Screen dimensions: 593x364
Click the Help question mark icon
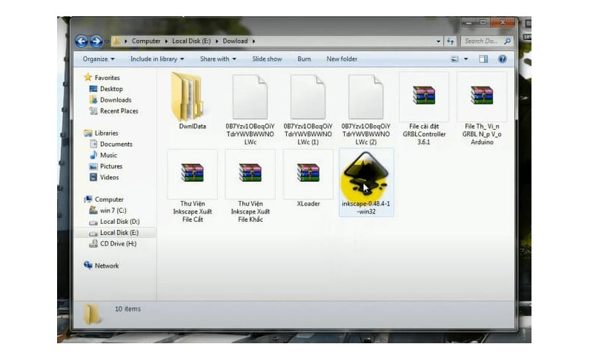[x=502, y=59]
